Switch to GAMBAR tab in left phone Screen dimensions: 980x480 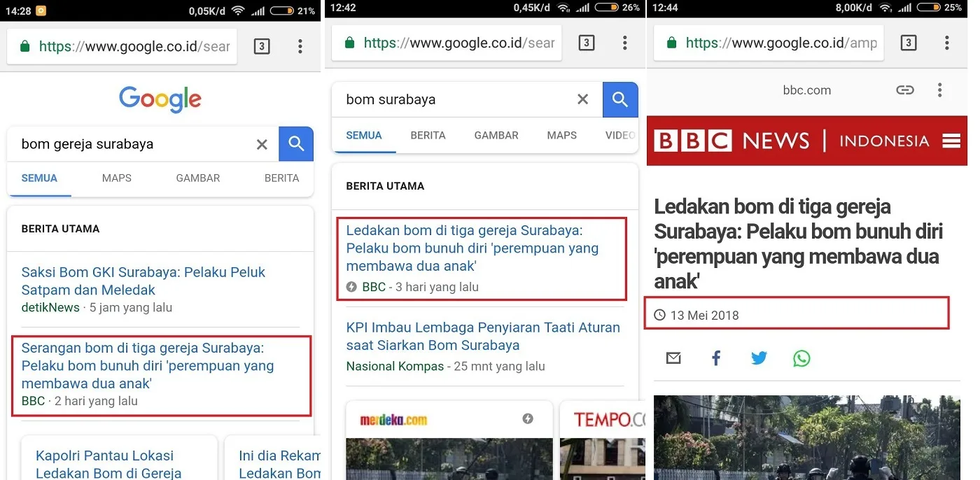click(198, 178)
